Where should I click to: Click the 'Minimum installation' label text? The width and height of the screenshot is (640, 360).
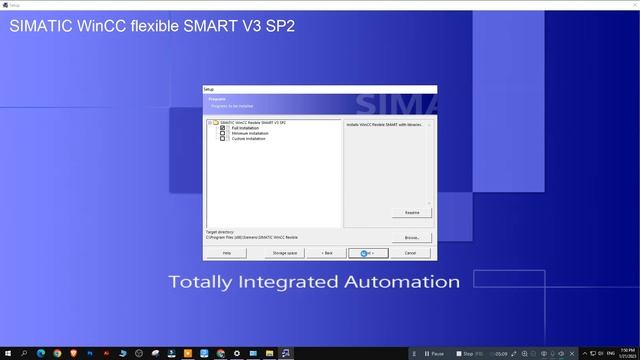[x=250, y=133]
